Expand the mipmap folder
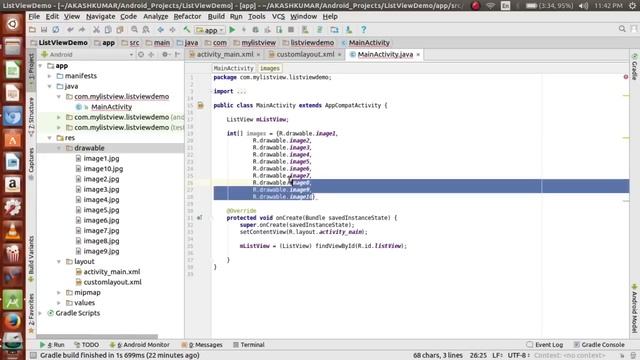This screenshot has height=360, width=640. (x=59, y=293)
